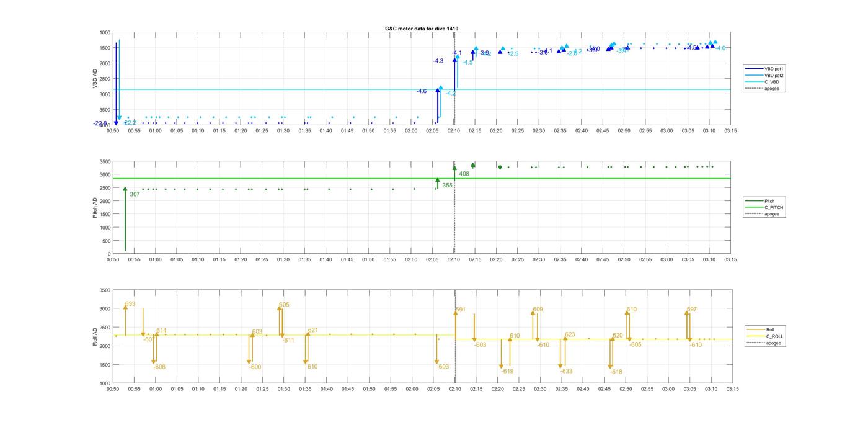Click the "3500" tick on the Pitch AD axis
The height and width of the screenshot is (430, 868).
105,161
